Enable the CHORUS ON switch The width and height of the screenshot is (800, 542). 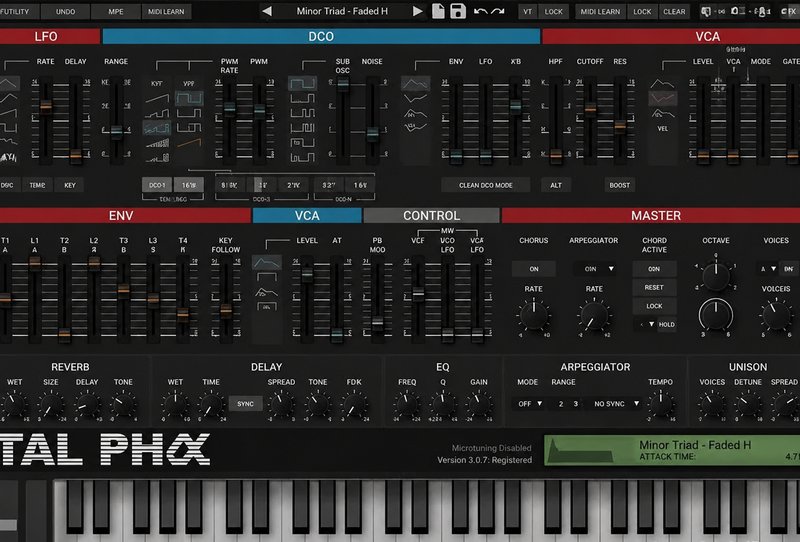tap(534, 269)
